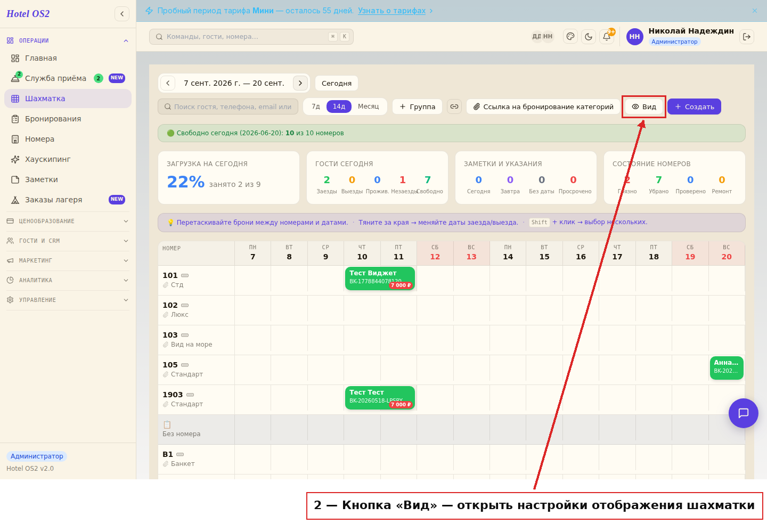767x532 pixels.
Task: Open the color theme palette icon
Action: tap(570, 37)
